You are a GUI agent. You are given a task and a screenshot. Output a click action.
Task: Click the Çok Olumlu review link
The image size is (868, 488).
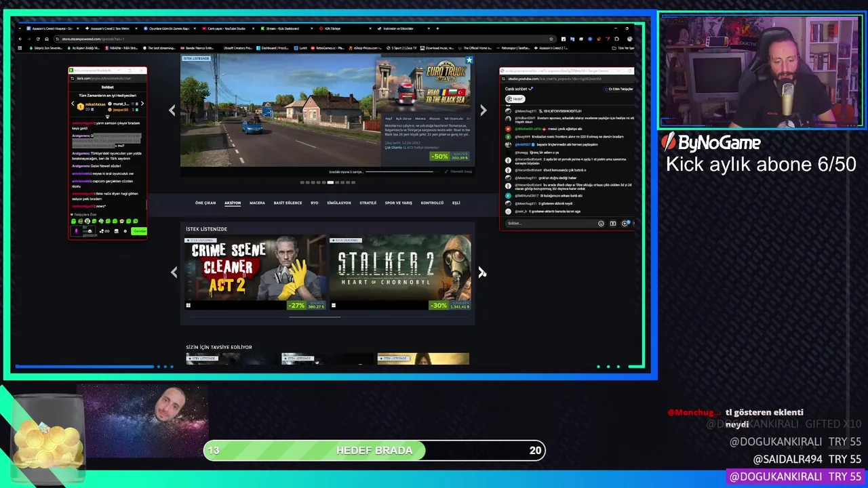click(x=393, y=148)
